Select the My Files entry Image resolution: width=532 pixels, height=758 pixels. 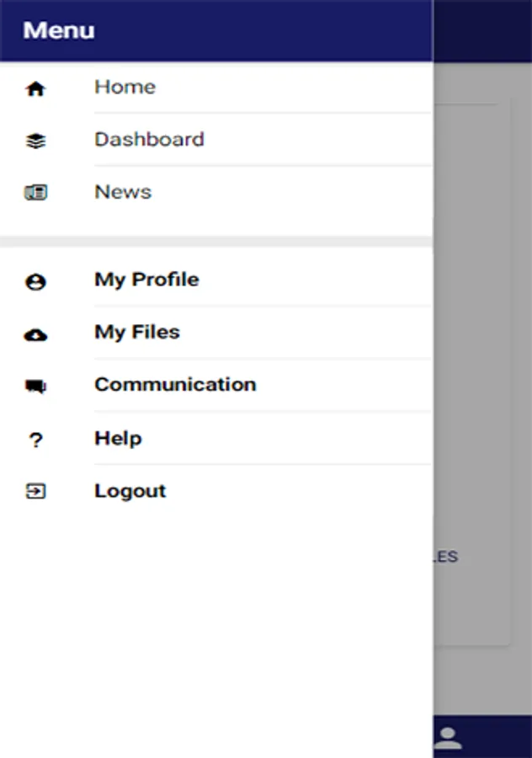point(137,332)
